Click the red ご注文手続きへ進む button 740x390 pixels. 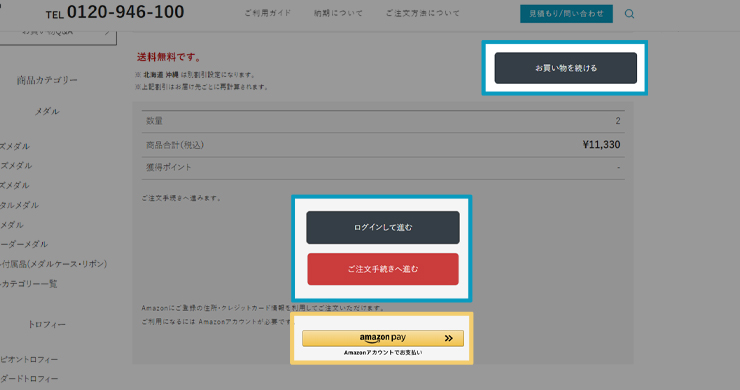383,269
